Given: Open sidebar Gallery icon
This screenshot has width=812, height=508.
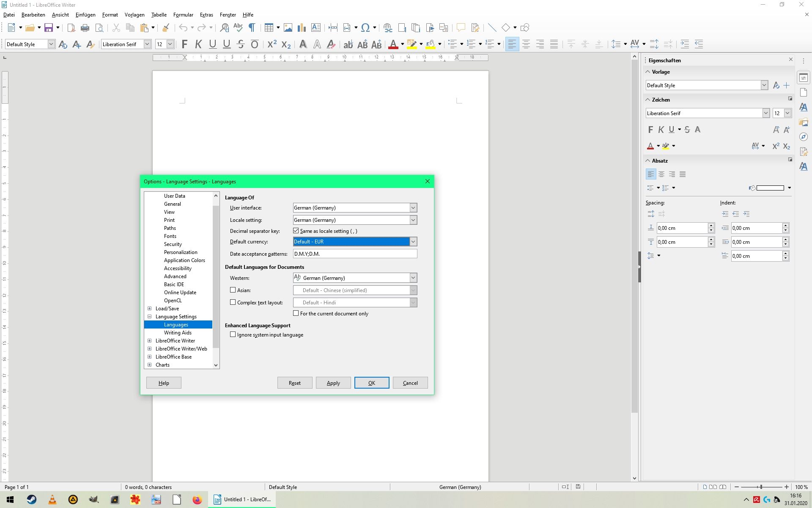Looking at the screenshot, I should pyautogui.click(x=804, y=122).
